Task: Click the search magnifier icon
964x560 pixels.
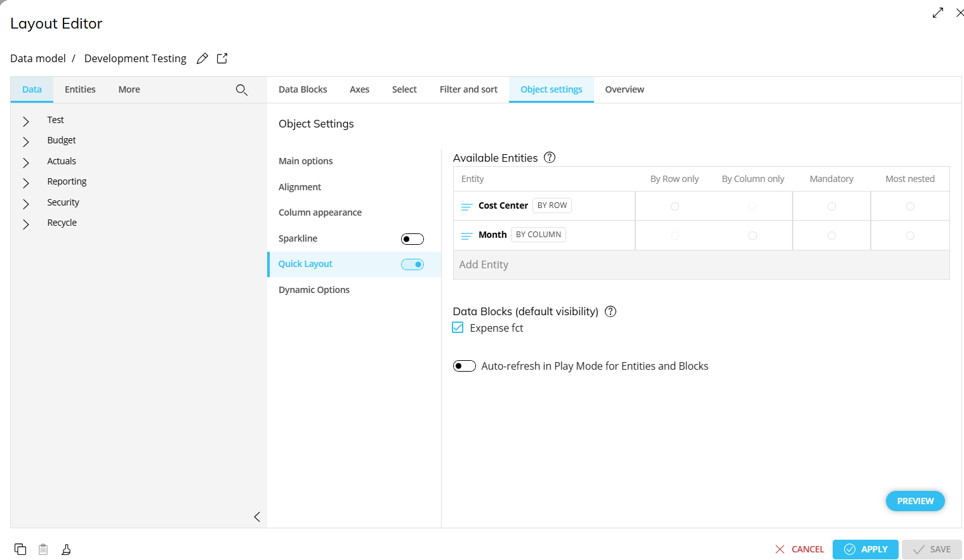Action: point(242,90)
